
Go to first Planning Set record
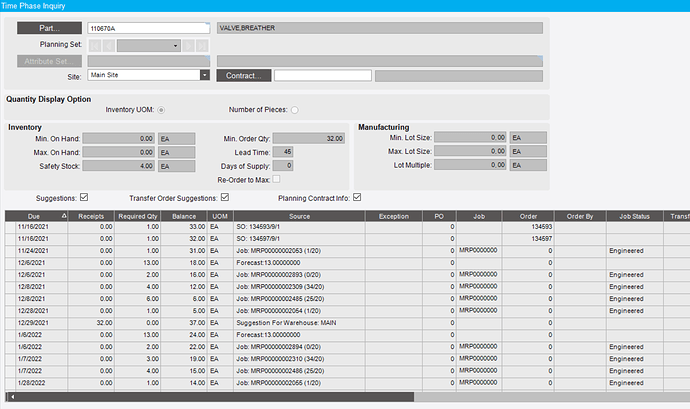(x=95, y=45)
